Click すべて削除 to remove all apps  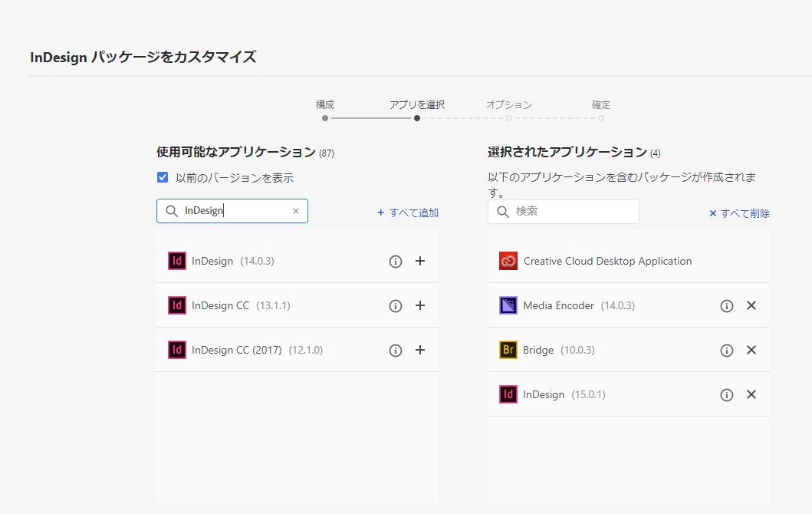pos(739,213)
